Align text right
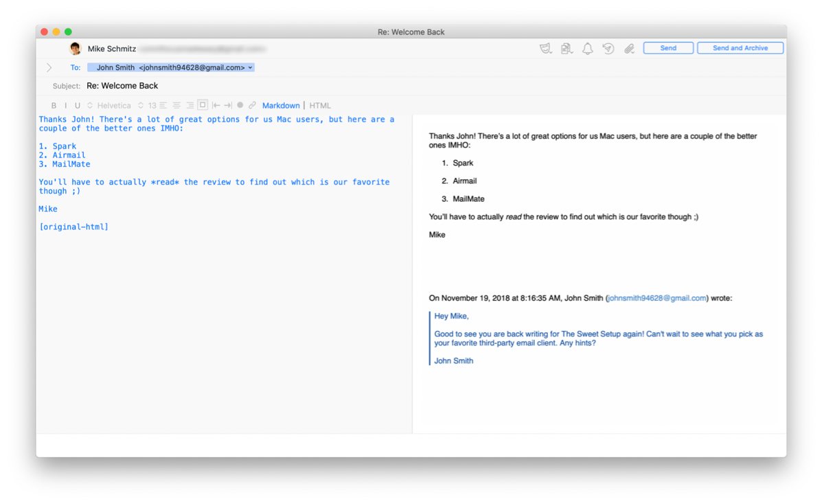Screen dimensions: 824x504 pyautogui.click(x=190, y=106)
